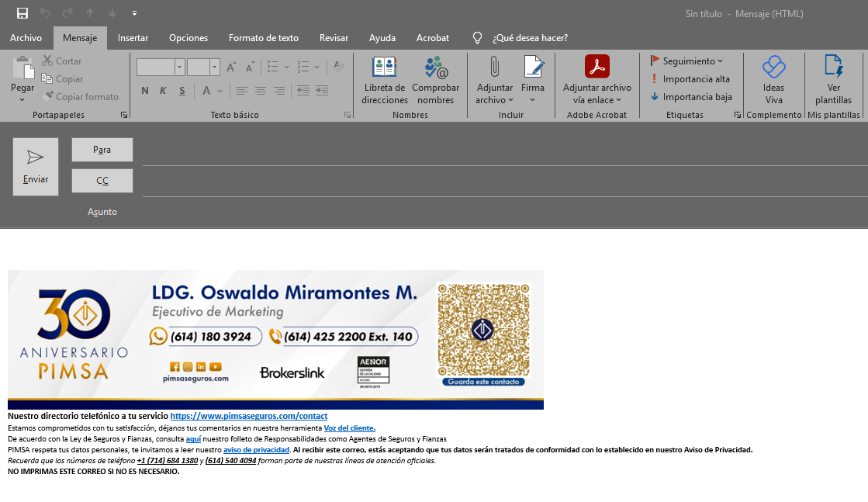
Task: Switch to the Insertar tab
Action: [x=133, y=38]
